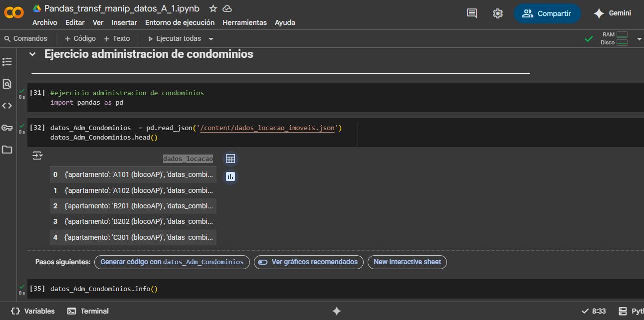Image resolution: width=644 pixels, height=320 pixels.
Task: Open the Variables panel
Action: (32, 311)
